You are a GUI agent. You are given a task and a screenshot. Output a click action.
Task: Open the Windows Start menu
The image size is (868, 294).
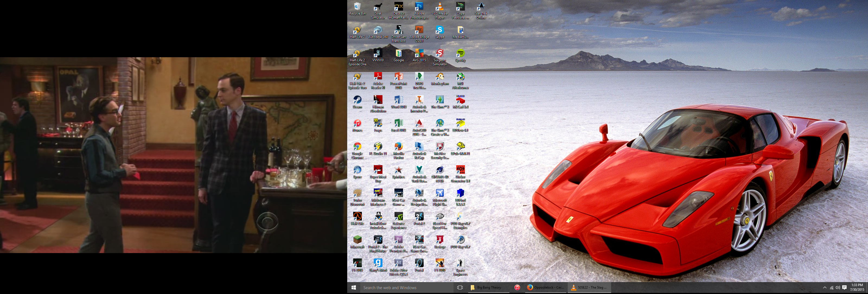(353, 287)
